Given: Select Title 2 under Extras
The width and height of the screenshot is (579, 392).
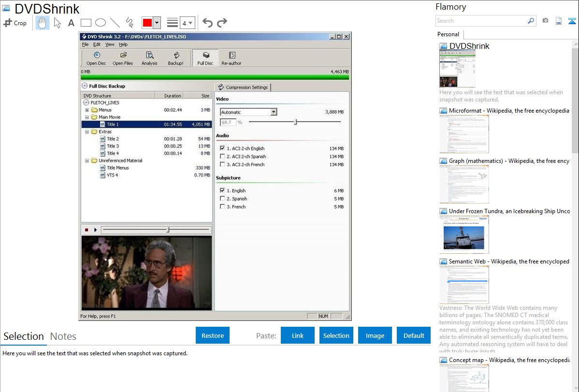Looking at the screenshot, I should point(146,139).
